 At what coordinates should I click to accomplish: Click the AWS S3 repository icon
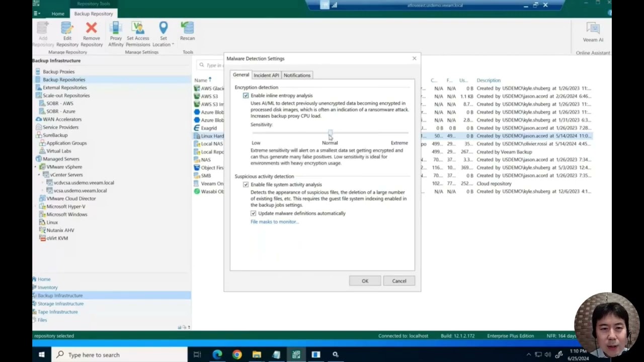[197, 96]
